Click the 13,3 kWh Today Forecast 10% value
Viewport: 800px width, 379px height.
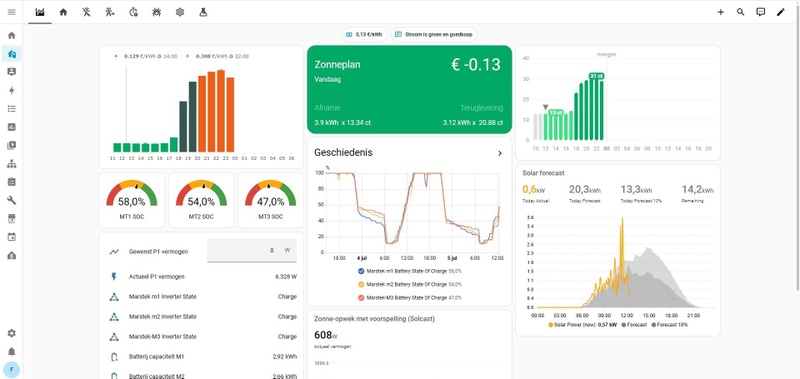636,190
